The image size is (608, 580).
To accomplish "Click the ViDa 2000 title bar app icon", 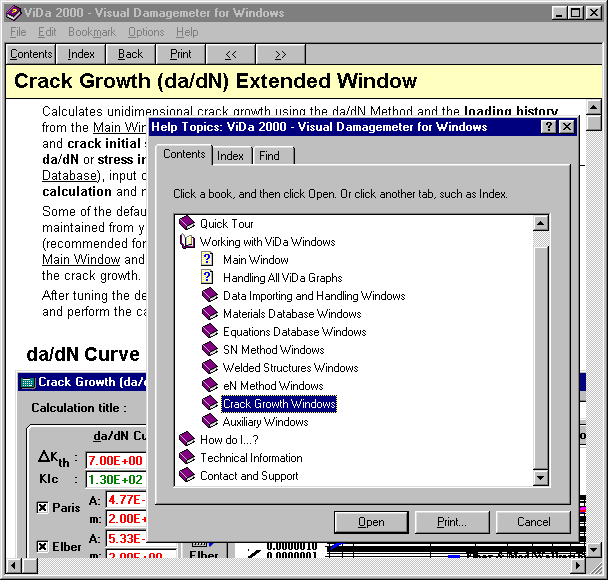I will [x=14, y=13].
